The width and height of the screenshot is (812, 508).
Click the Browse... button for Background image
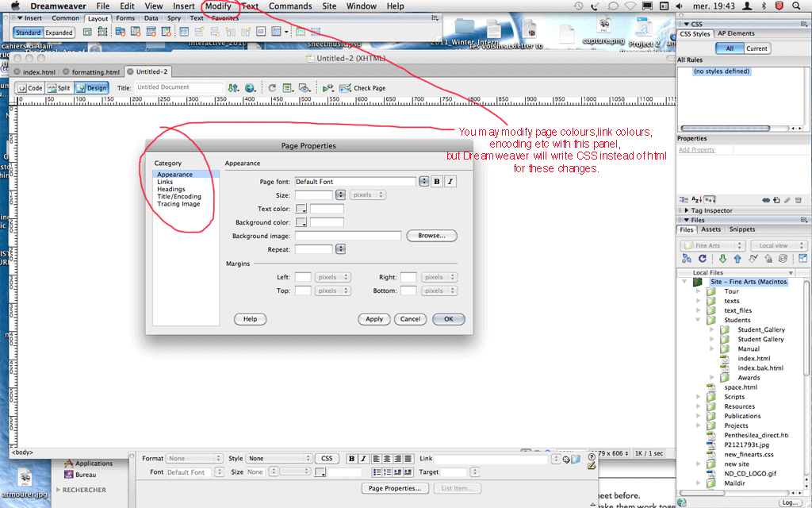[432, 236]
